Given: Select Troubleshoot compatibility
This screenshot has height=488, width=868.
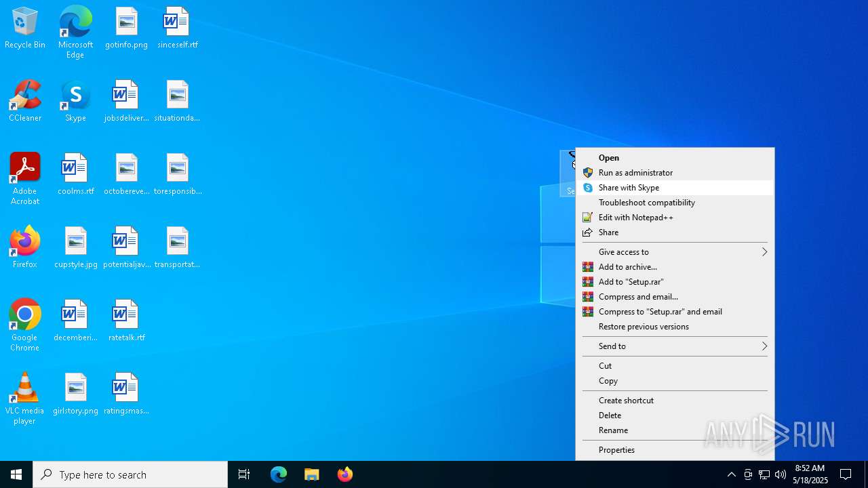Looking at the screenshot, I should pyautogui.click(x=675, y=203).
